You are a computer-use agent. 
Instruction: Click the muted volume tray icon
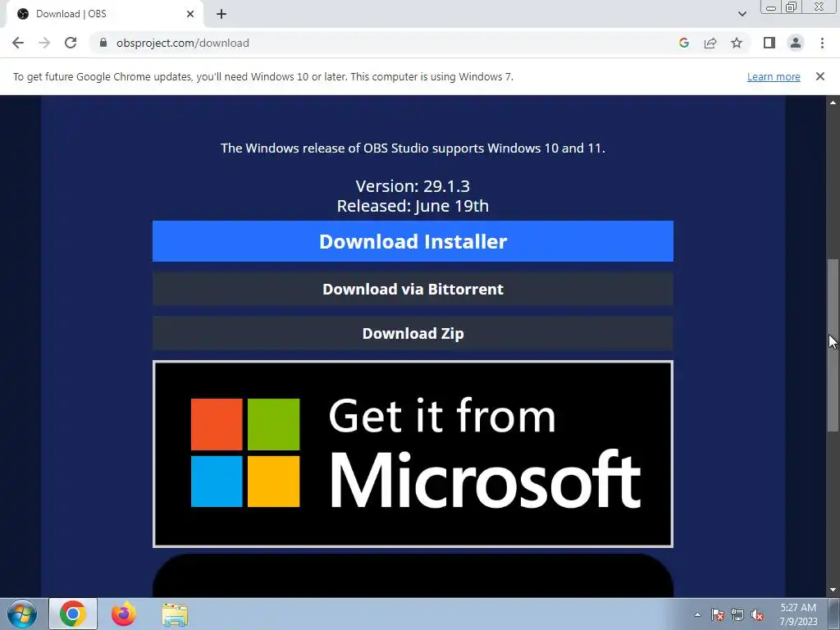(757, 614)
